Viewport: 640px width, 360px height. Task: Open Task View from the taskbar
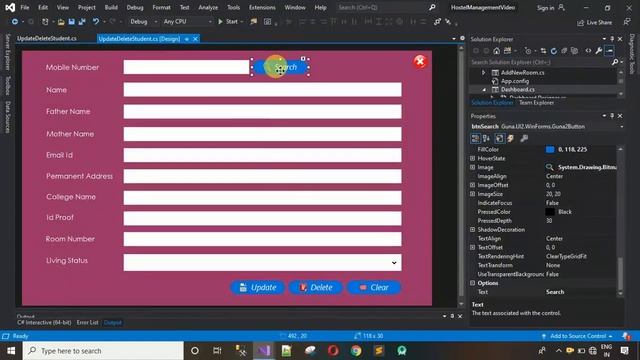point(217,351)
